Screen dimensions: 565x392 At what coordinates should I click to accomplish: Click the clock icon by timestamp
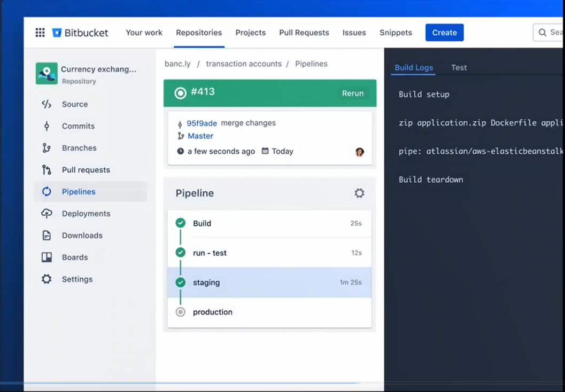click(181, 151)
